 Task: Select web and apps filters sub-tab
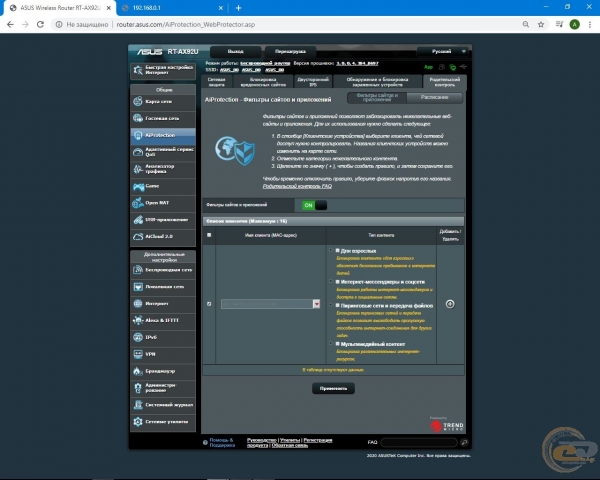coord(377,98)
